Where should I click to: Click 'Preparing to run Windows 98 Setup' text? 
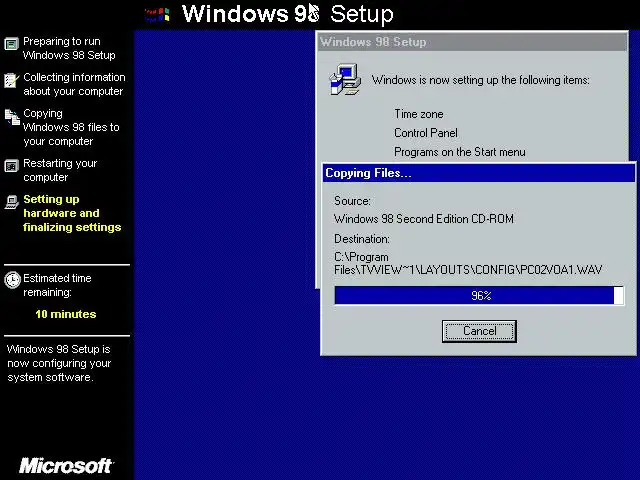coord(69,48)
